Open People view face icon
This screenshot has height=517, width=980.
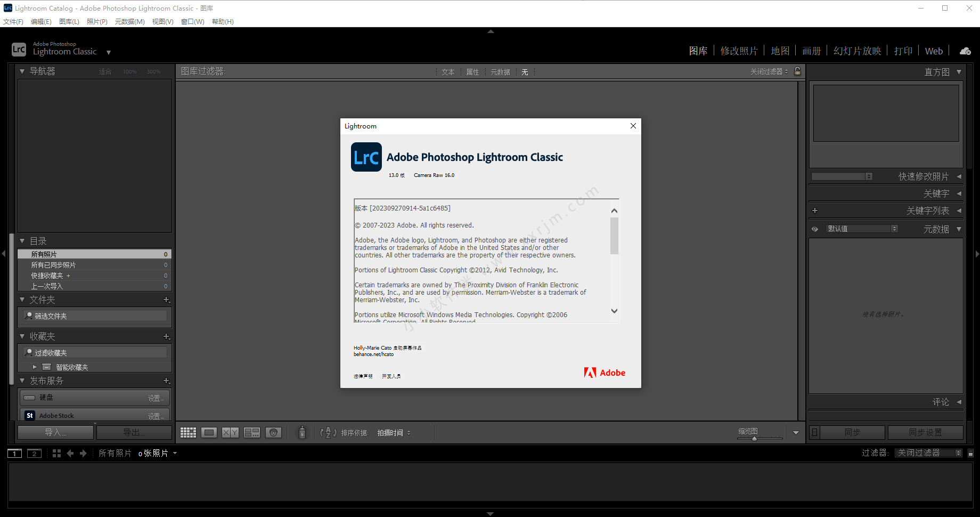(273, 433)
